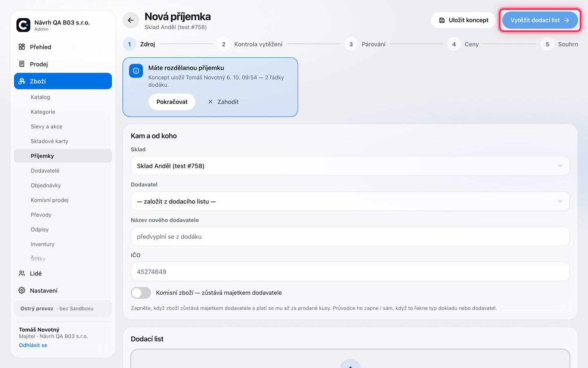This screenshot has height=368, width=588.
Task: Select step 3 Párování
Action: tap(365, 44)
